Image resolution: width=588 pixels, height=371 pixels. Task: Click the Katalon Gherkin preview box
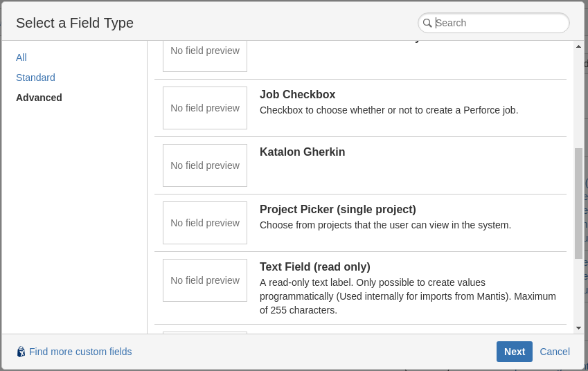pos(205,165)
